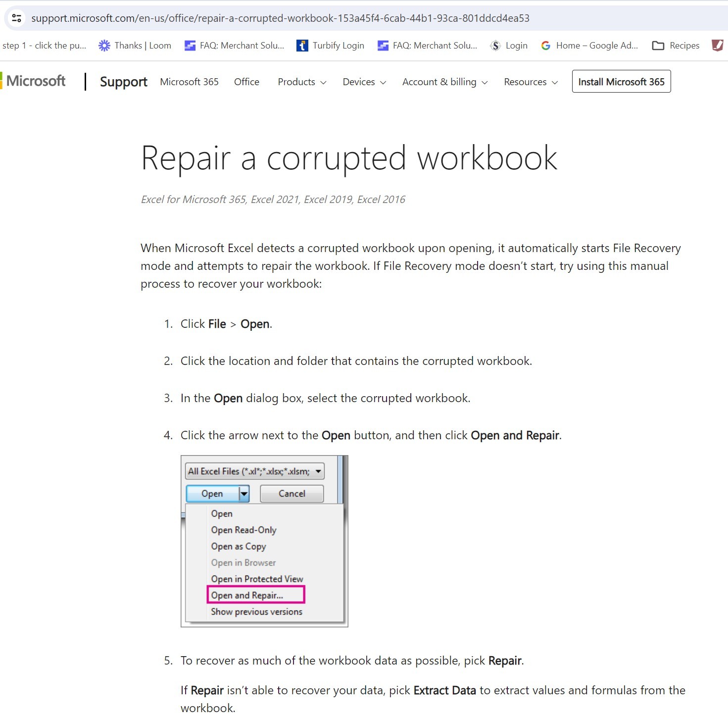Click the Microsoft logo in the header
728x722 pixels.
pyautogui.click(x=35, y=81)
